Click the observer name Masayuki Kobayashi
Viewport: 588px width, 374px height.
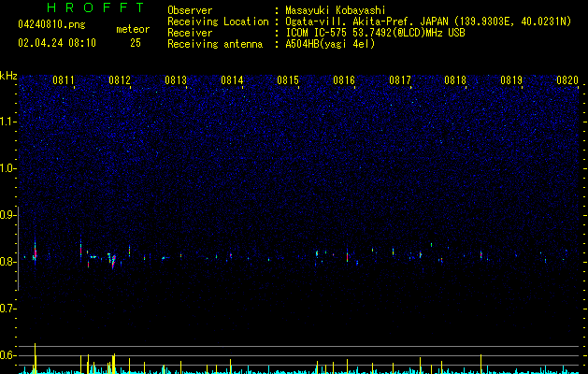[x=336, y=10]
